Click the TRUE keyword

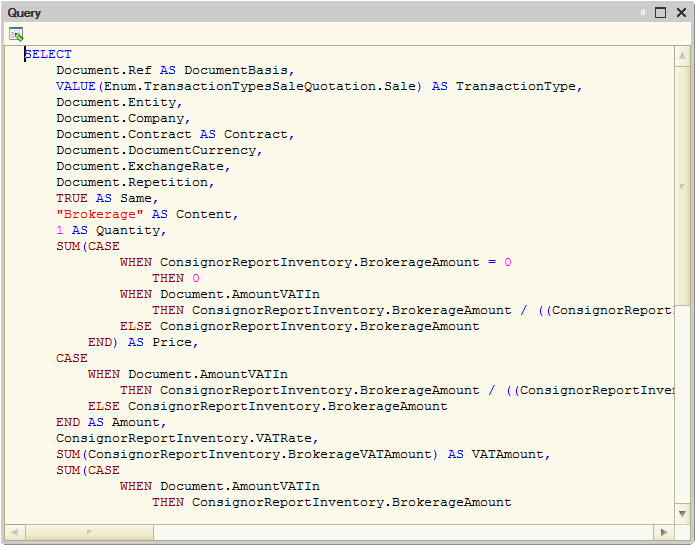pos(71,198)
